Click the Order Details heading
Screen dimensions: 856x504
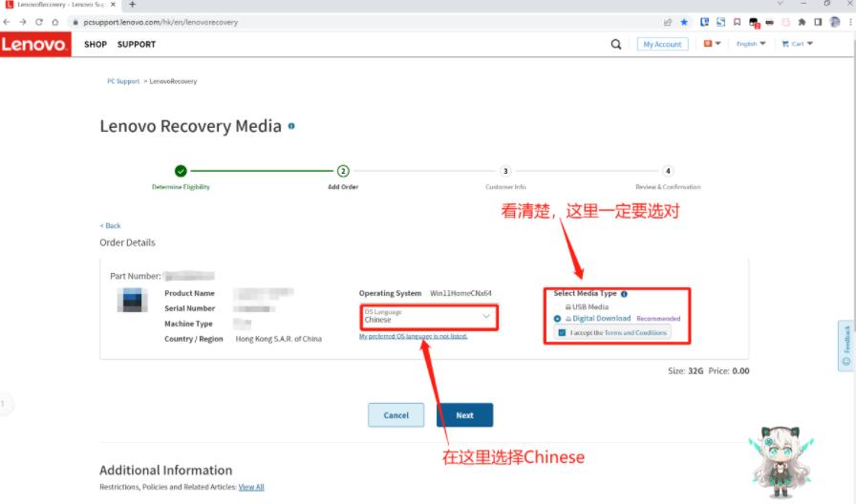pos(127,242)
